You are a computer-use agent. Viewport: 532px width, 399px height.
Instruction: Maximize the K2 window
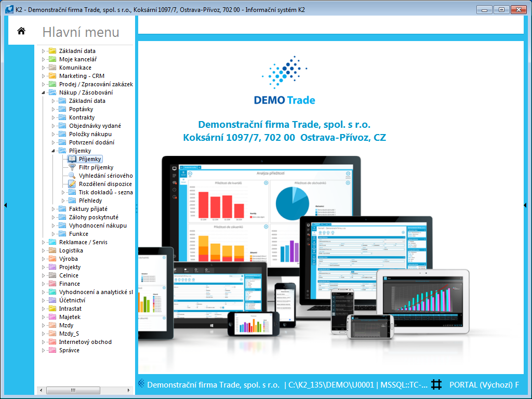click(x=501, y=10)
